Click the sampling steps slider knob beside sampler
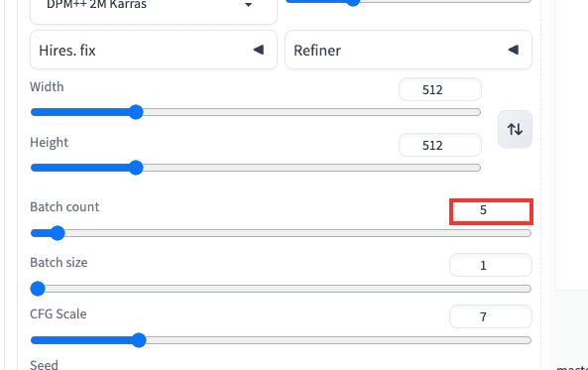The image size is (588, 370). pos(352,2)
